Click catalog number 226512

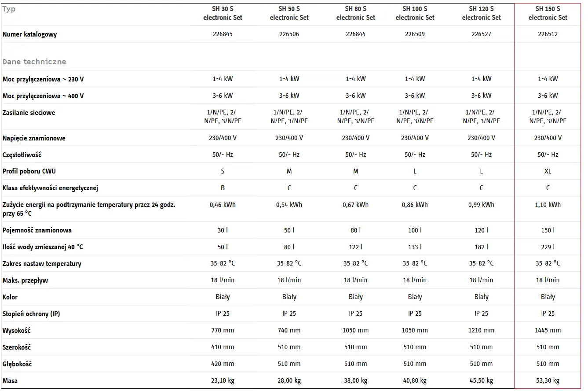pos(548,34)
